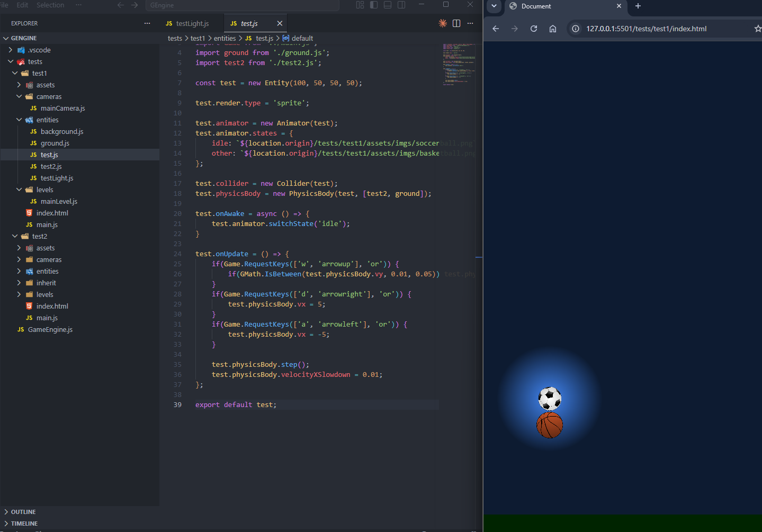The width and height of the screenshot is (762, 532).
Task: Open editor more actions menu
Action: 470,23
